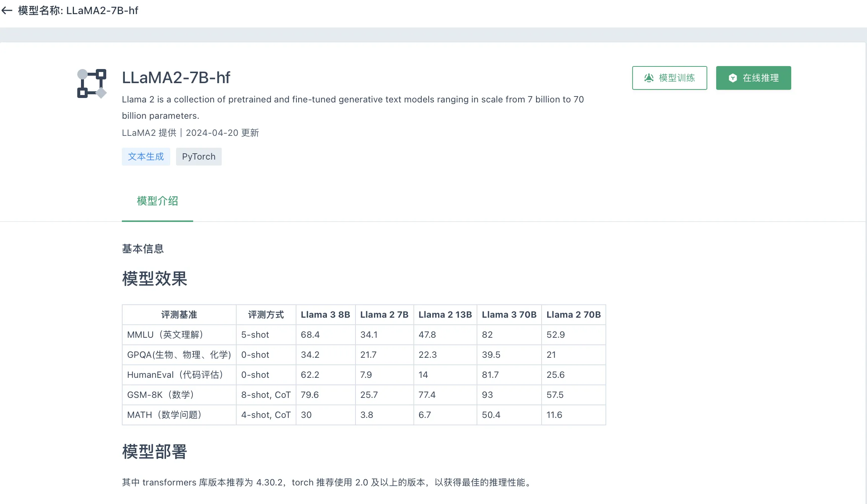Click the 在线推理 button
The height and width of the screenshot is (504, 867).
753,78
